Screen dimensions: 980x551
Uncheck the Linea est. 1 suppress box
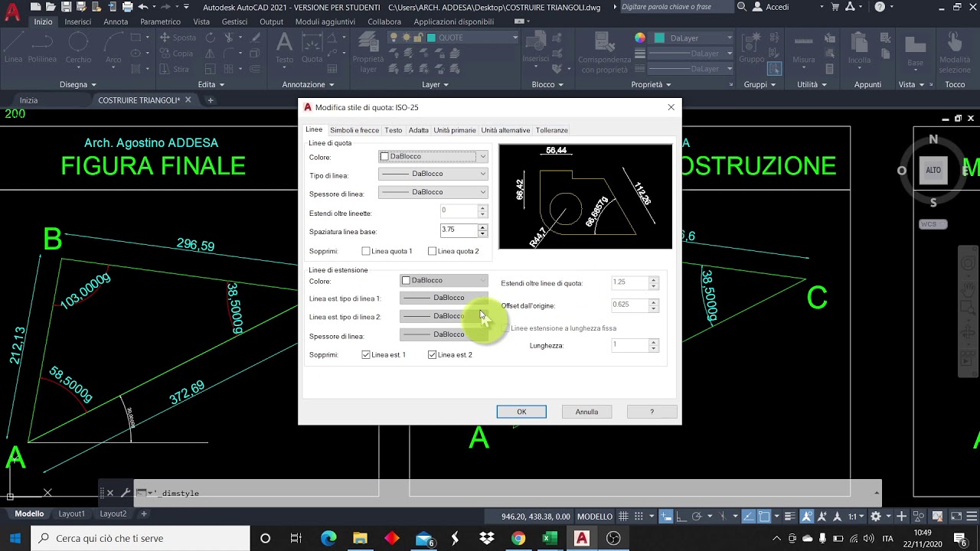(x=366, y=355)
